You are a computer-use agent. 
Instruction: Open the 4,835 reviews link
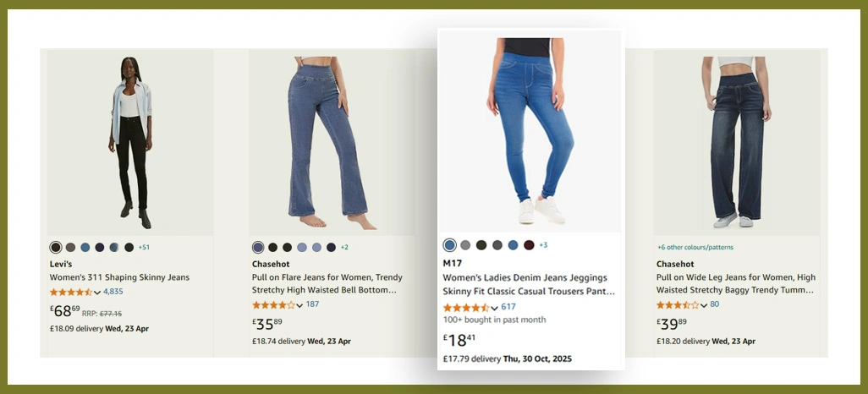point(113,292)
